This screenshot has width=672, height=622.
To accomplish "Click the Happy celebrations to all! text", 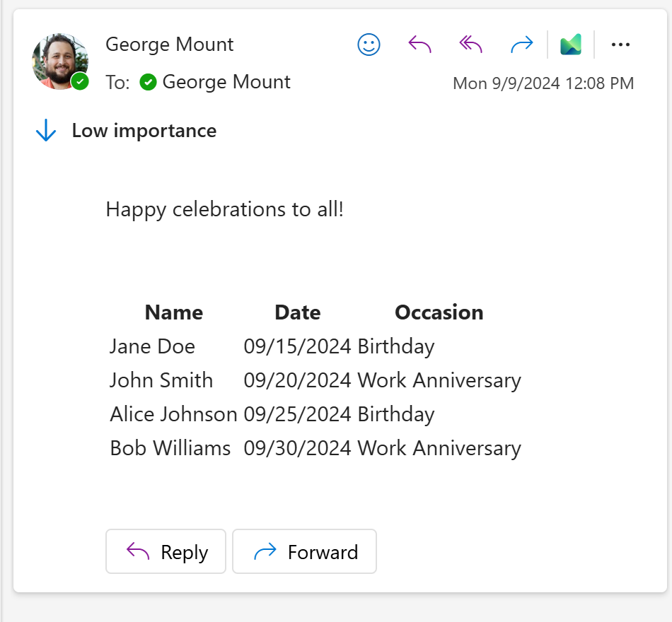I will [x=224, y=209].
